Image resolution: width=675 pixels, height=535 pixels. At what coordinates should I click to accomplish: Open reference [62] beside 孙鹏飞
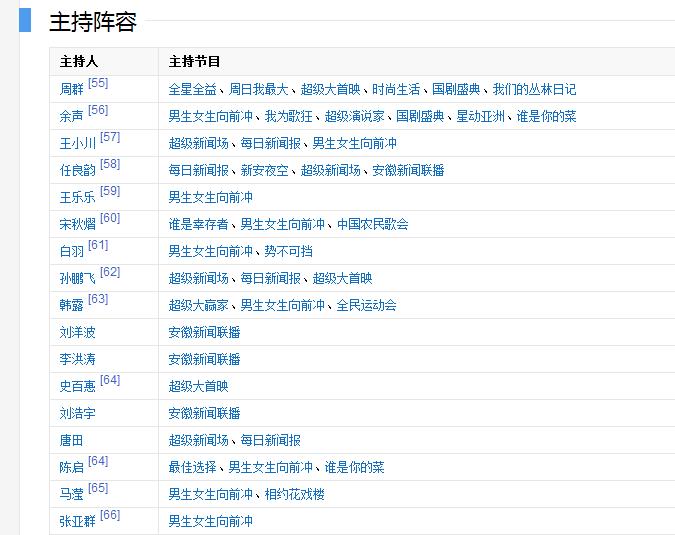pos(110,272)
